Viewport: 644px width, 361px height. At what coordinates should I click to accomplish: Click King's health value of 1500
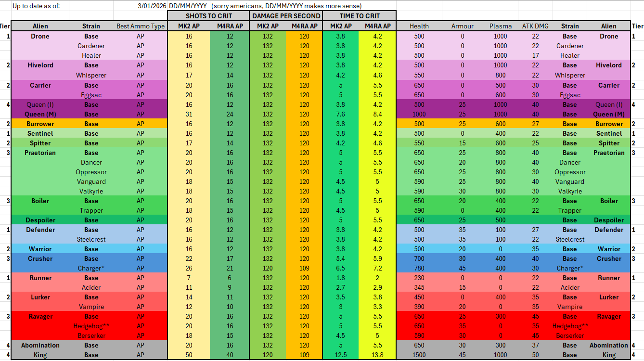(x=419, y=355)
